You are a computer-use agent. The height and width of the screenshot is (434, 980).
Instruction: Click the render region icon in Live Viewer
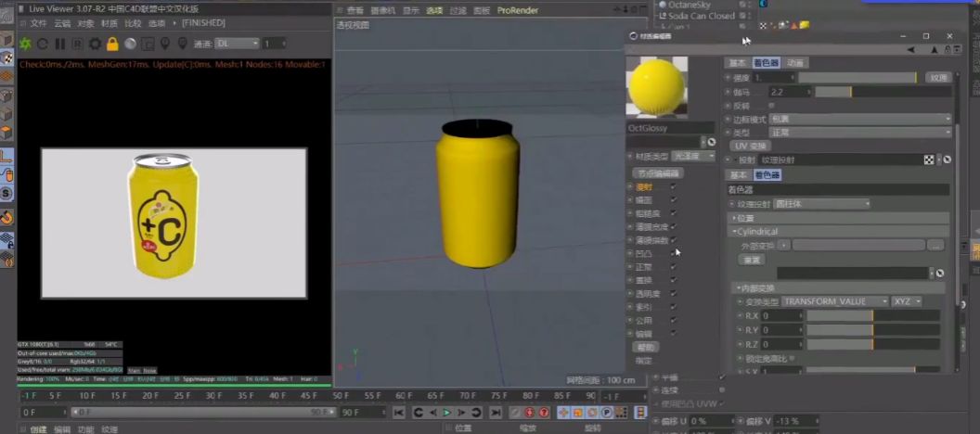pos(78,44)
